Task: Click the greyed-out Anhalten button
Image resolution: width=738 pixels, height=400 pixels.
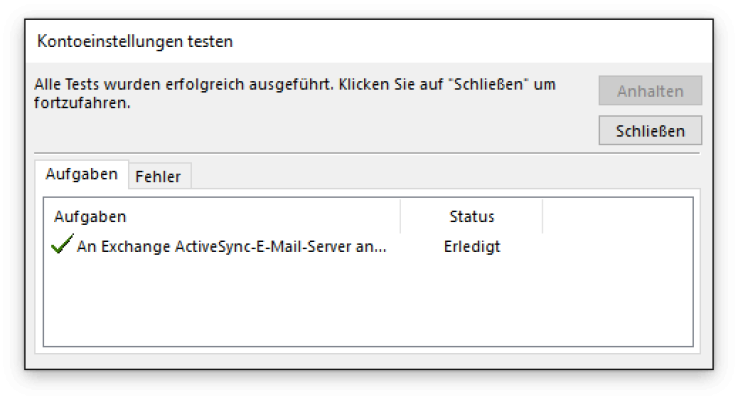Action: (650, 90)
